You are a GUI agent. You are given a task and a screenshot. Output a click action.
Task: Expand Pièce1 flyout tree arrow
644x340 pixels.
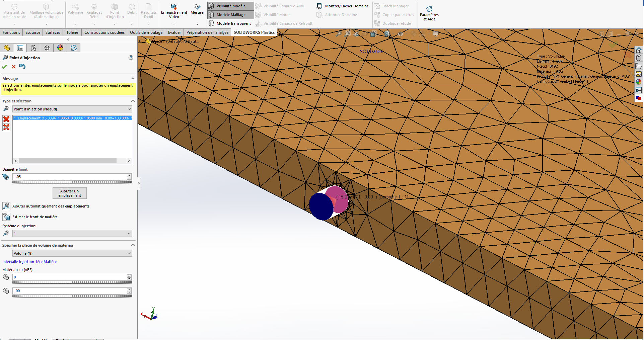pos(140,41)
